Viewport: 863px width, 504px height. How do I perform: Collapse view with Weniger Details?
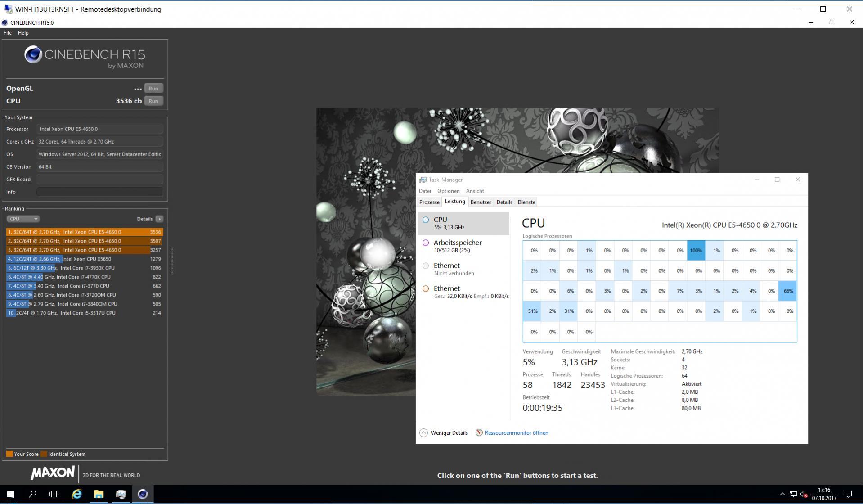click(444, 433)
